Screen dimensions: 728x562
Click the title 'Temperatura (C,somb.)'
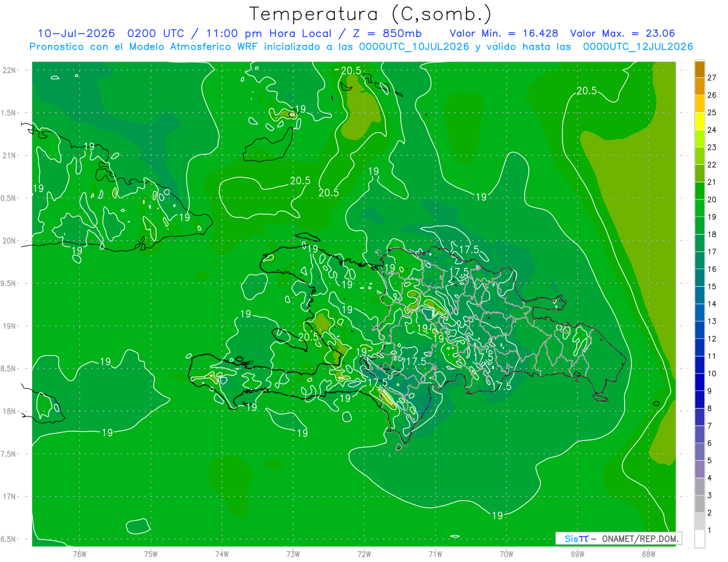tap(370, 14)
